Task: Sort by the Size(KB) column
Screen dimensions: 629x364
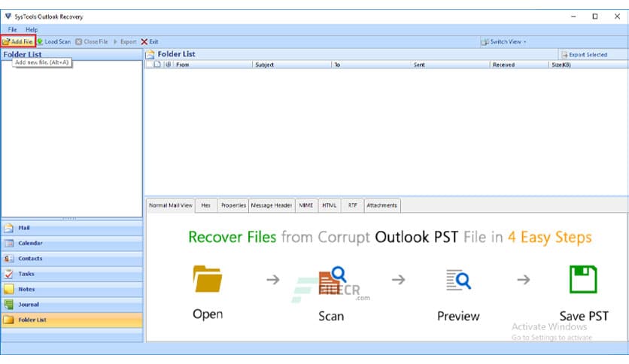Action: 588,65
